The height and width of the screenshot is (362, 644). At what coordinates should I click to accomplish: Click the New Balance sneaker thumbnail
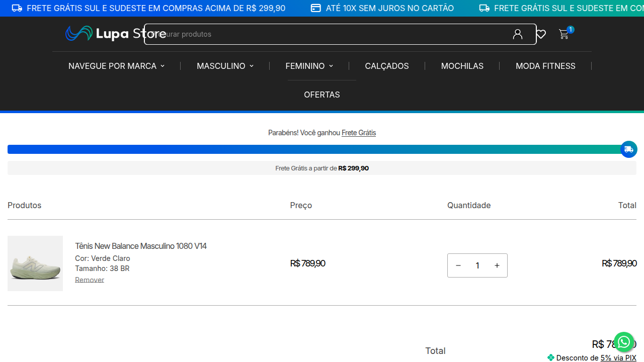click(x=35, y=263)
